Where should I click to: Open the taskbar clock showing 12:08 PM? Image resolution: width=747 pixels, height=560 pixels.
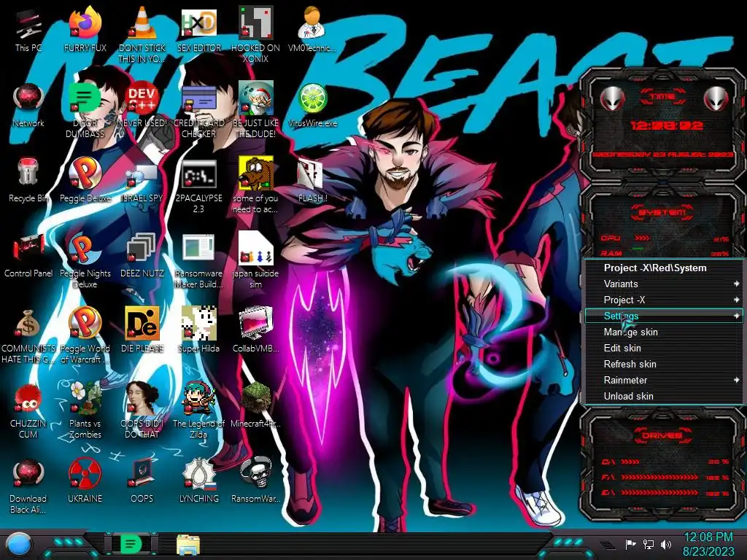708,544
